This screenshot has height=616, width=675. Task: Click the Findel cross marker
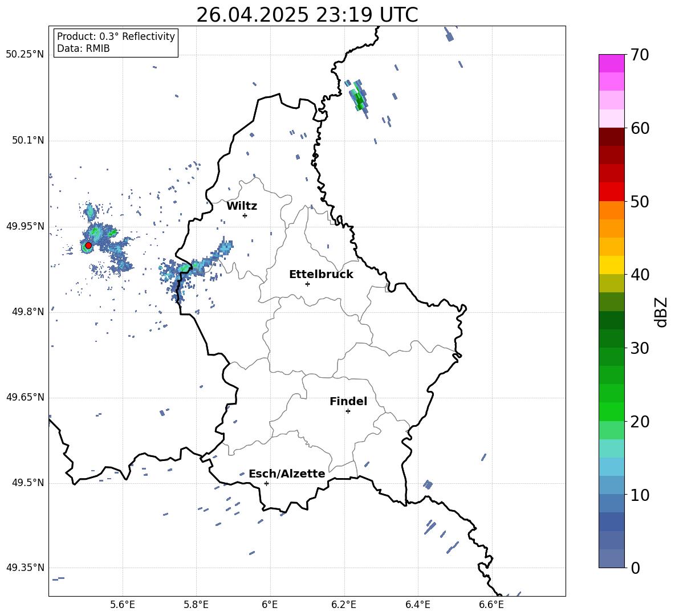point(348,411)
